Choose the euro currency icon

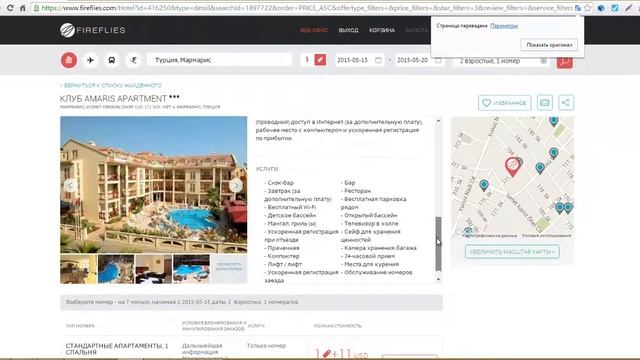(x=133, y=60)
